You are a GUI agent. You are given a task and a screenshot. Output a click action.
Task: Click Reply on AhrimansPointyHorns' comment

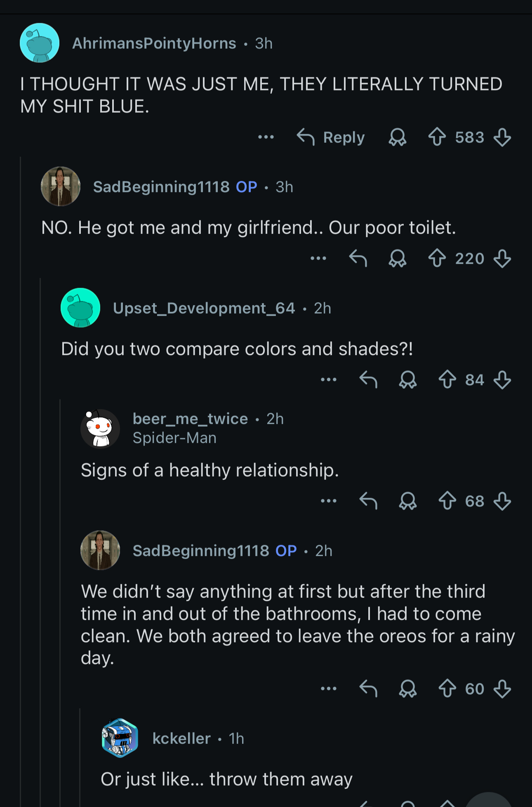click(331, 137)
